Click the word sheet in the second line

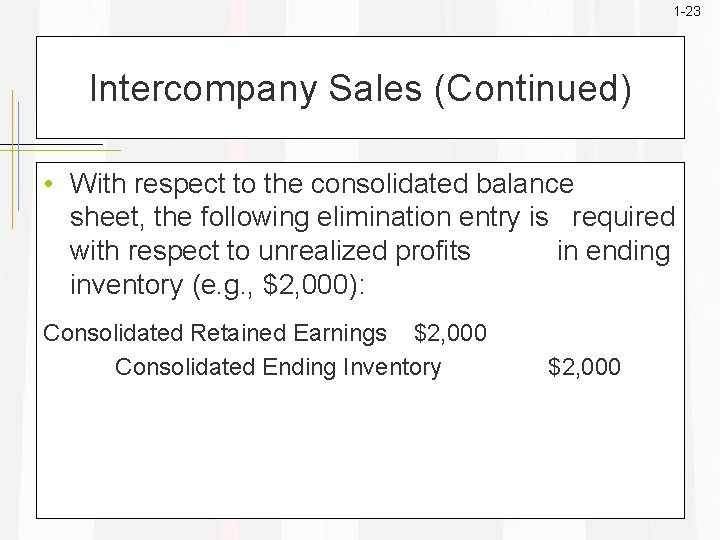point(107,218)
